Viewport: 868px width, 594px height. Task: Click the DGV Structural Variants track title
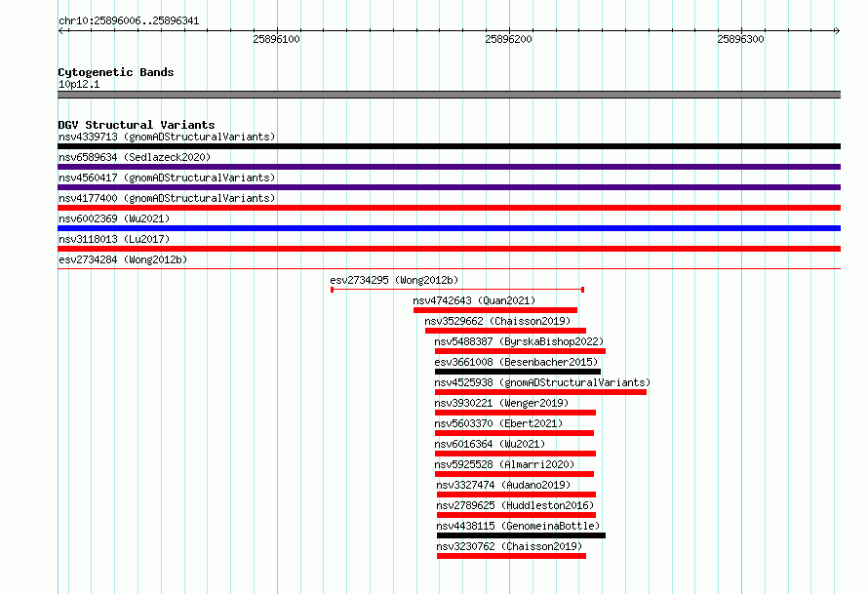click(137, 125)
